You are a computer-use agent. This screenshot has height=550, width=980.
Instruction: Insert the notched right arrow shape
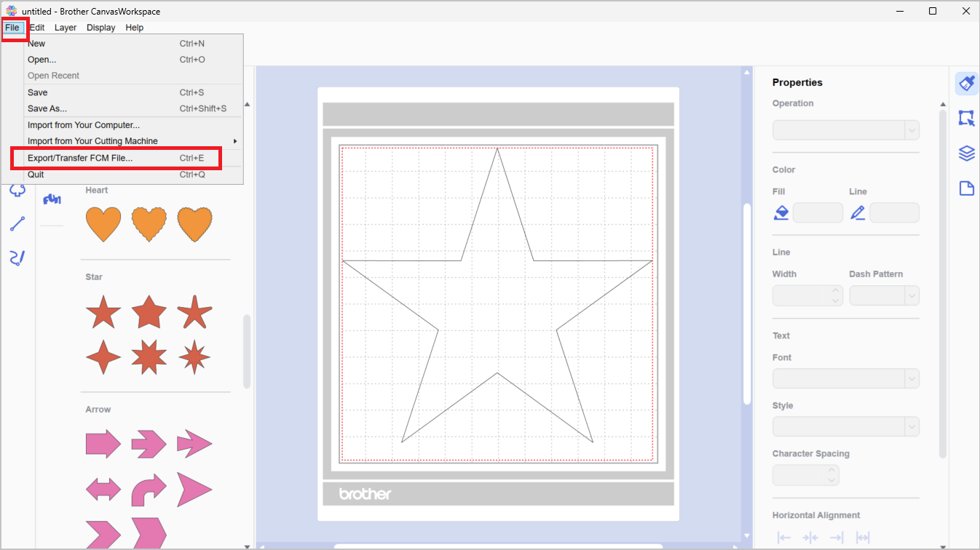[149, 444]
